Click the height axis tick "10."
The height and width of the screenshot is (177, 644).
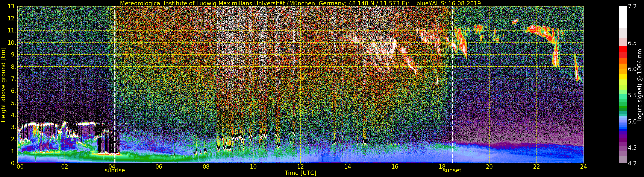[x=12, y=43]
